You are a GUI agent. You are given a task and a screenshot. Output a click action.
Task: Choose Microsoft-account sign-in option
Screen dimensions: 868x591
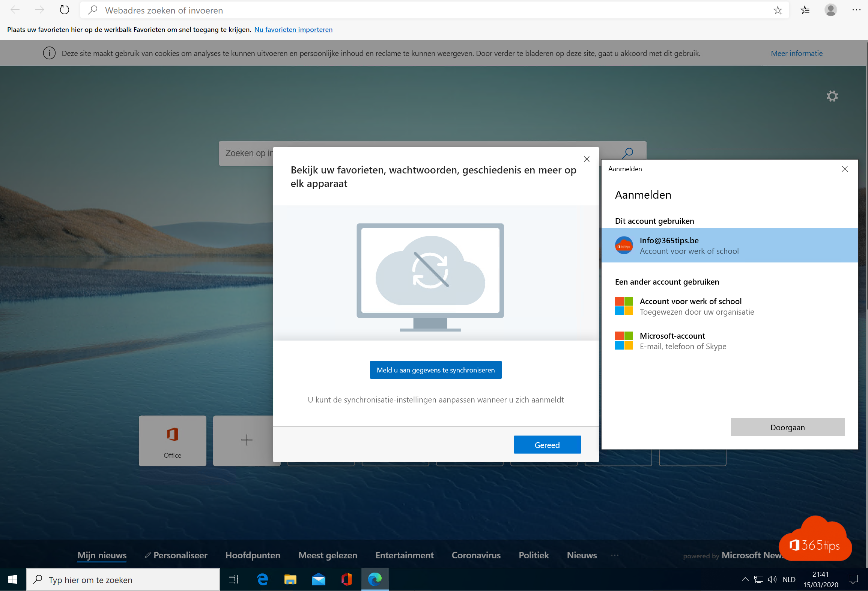click(730, 341)
